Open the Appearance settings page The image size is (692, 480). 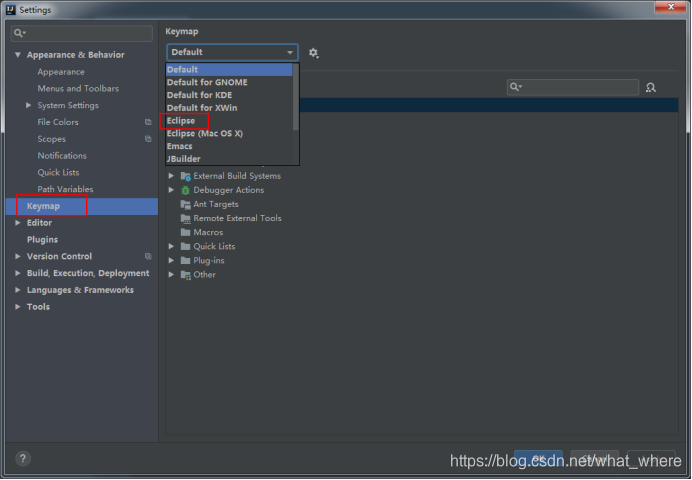coord(61,72)
